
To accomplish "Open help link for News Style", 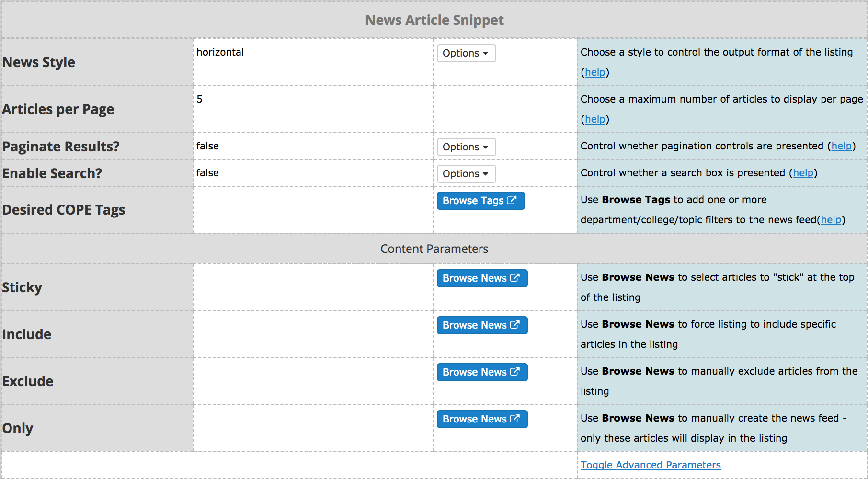I will coord(595,72).
